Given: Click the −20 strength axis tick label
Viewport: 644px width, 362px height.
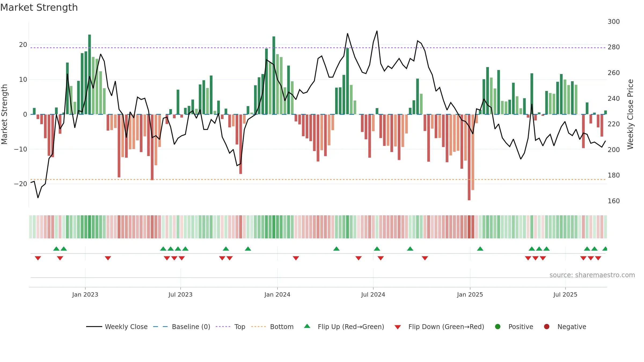Looking at the screenshot, I should click(21, 184).
